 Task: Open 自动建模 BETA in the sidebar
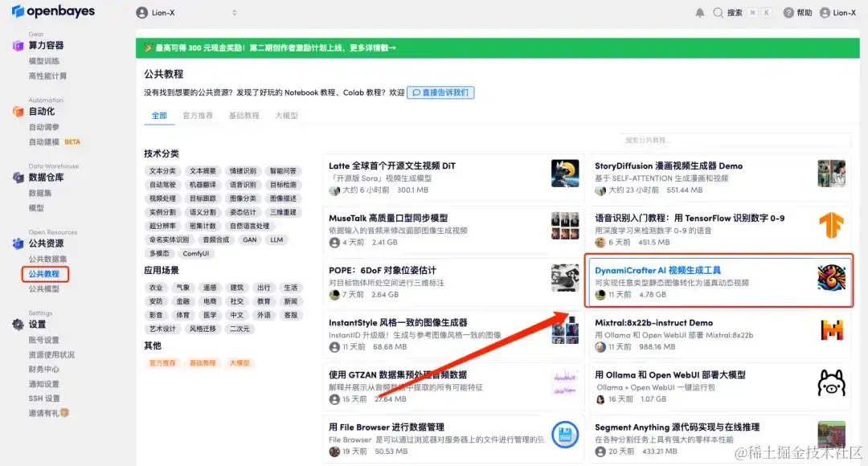(x=55, y=141)
